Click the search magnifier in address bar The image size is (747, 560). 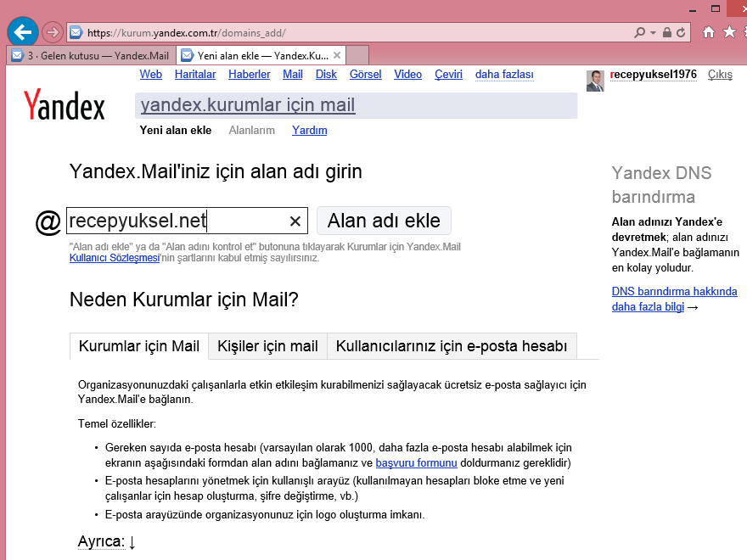[639, 32]
